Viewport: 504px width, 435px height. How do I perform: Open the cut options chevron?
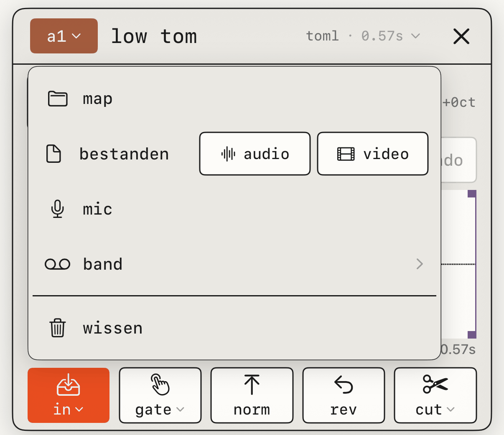click(x=451, y=410)
